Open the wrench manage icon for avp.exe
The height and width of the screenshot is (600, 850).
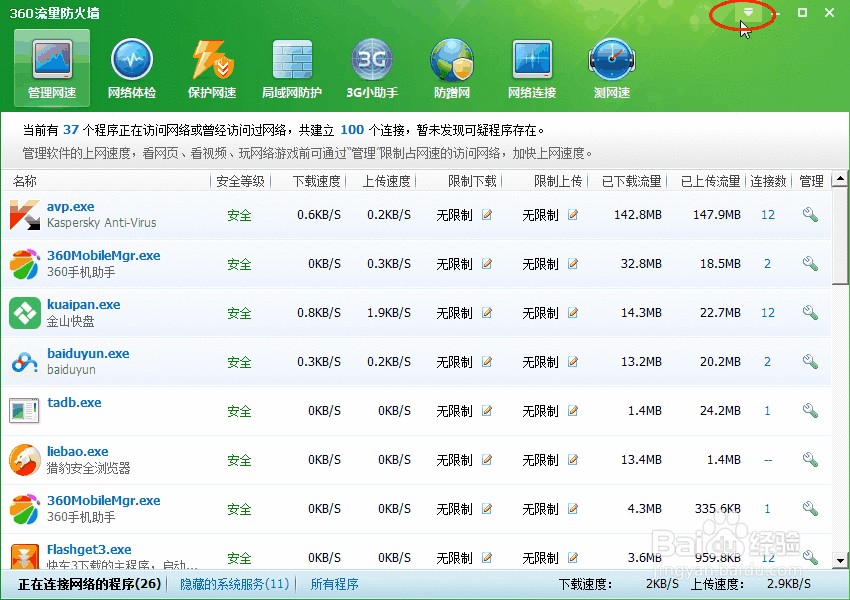click(x=810, y=214)
